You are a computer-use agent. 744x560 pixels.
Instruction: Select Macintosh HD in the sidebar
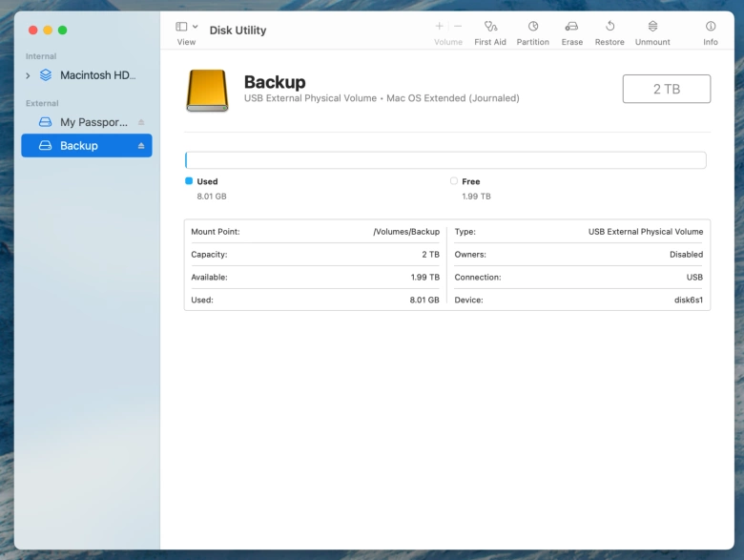(x=97, y=75)
